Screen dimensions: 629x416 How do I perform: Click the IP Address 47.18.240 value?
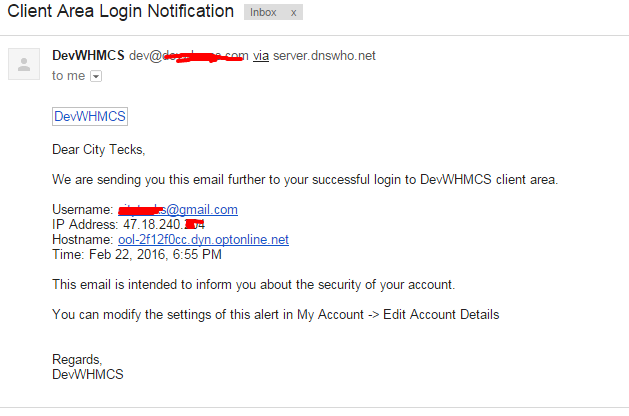pos(164,224)
